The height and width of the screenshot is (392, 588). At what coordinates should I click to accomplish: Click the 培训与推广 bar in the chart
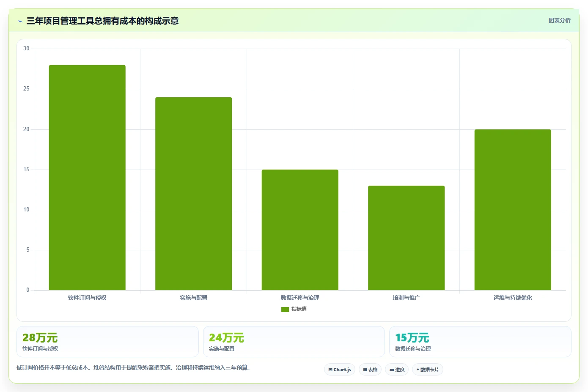[x=406, y=238]
